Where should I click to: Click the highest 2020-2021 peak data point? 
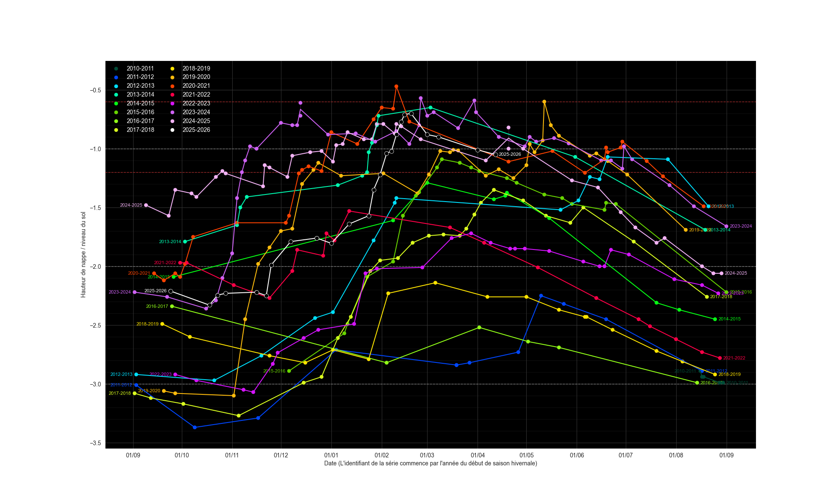(396, 87)
